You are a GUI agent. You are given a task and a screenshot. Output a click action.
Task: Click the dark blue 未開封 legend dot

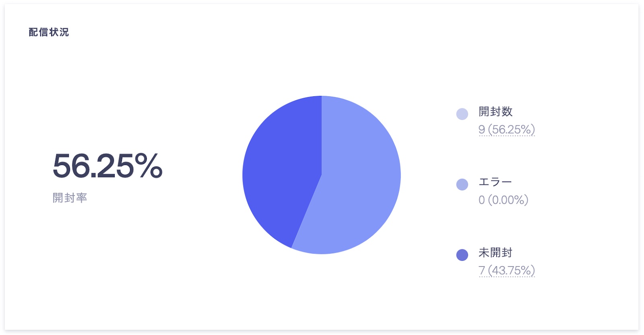click(462, 255)
